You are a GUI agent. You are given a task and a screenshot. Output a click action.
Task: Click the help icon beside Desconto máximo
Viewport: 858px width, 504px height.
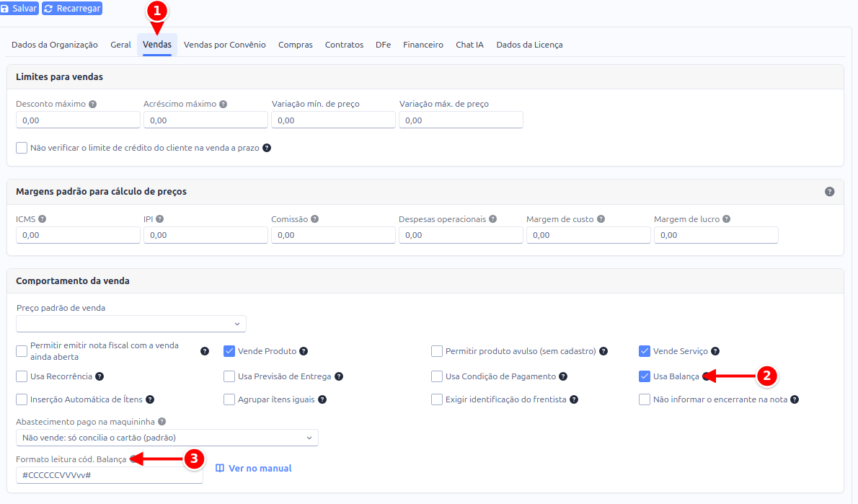[x=92, y=104]
